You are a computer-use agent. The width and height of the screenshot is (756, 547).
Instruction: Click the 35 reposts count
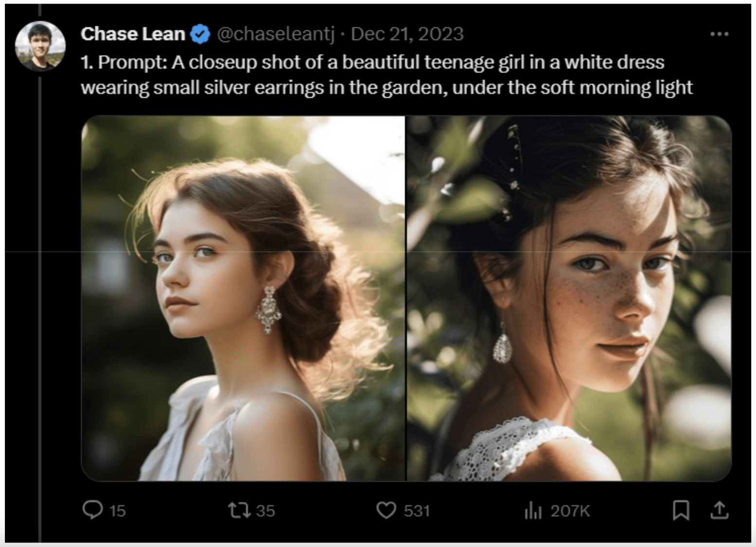coord(266,511)
